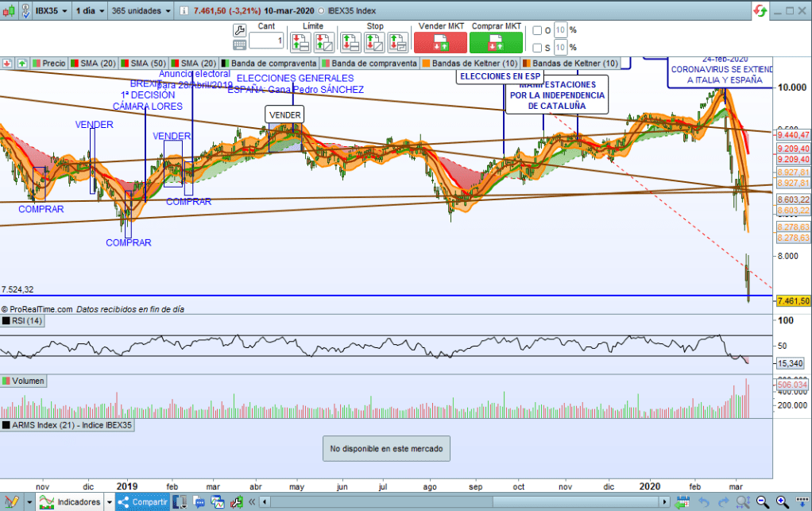Select the SMA (50) indicator tab
Viewport: 812px width, 511px height.
click(x=145, y=63)
